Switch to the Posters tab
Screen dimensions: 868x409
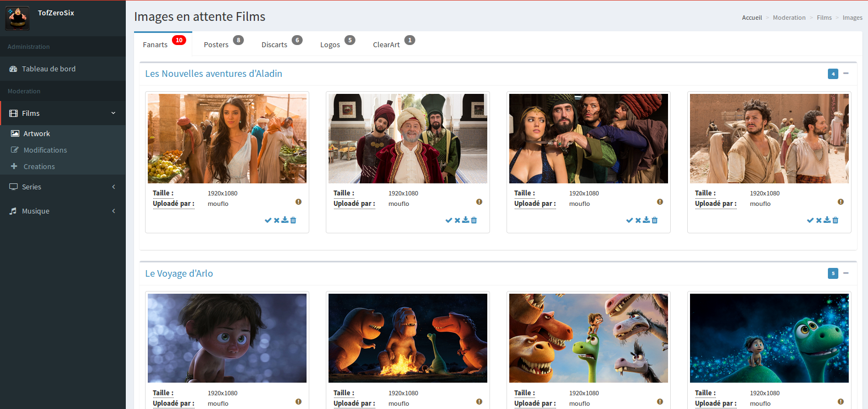(216, 44)
